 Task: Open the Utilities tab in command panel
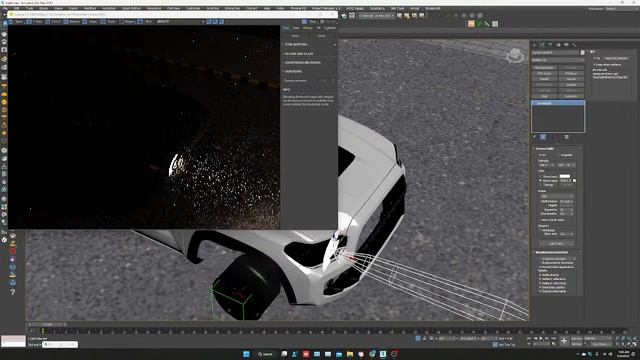tap(574, 45)
